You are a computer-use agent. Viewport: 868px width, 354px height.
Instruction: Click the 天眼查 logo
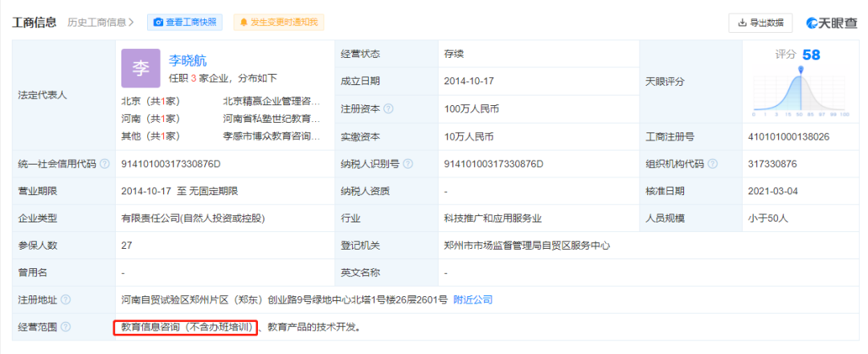pos(831,22)
